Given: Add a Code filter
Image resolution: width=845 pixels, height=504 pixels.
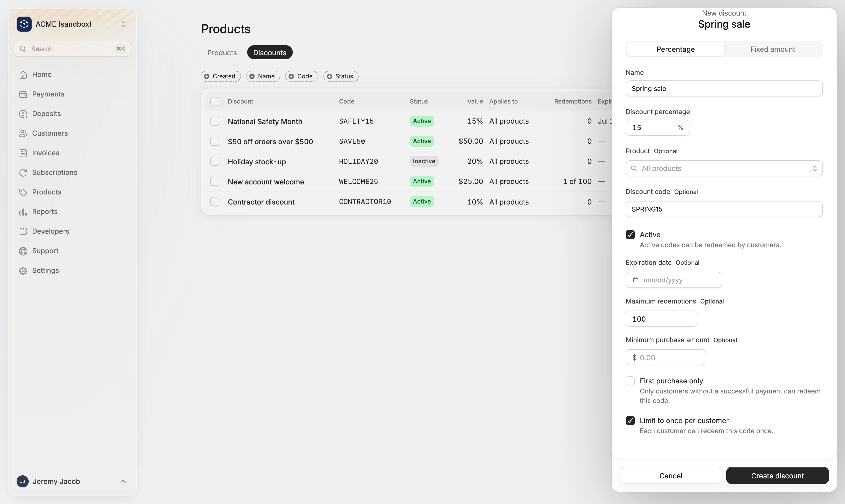Looking at the screenshot, I should pos(302,76).
